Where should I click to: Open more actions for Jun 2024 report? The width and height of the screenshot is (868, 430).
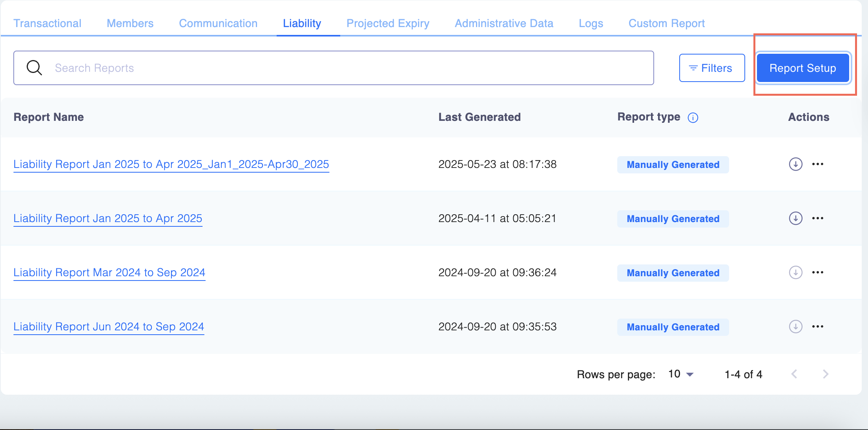pos(818,326)
